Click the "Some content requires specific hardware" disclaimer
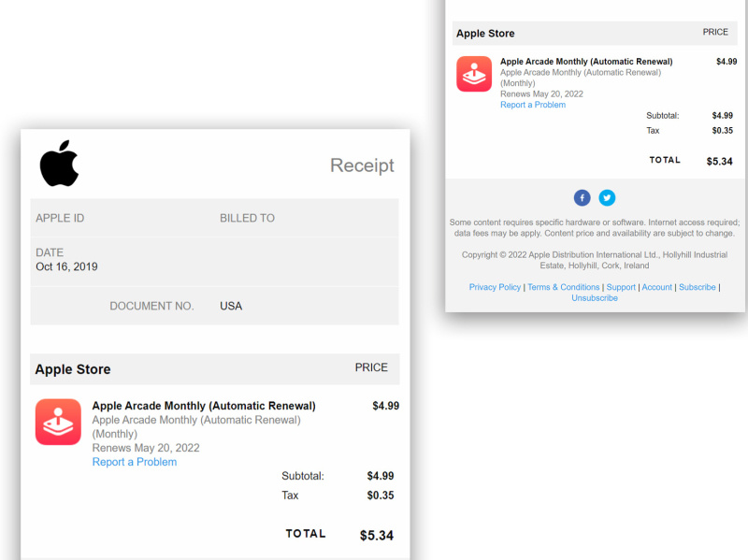The width and height of the screenshot is (748, 560). [595, 227]
